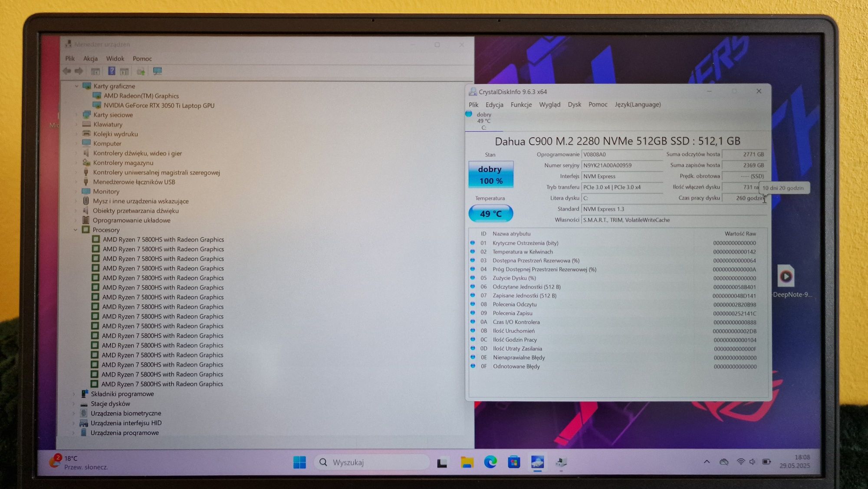Open the Język(Language) menu in CrystalDiskInfo
The image size is (868, 489).
click(x=638, y=105)
